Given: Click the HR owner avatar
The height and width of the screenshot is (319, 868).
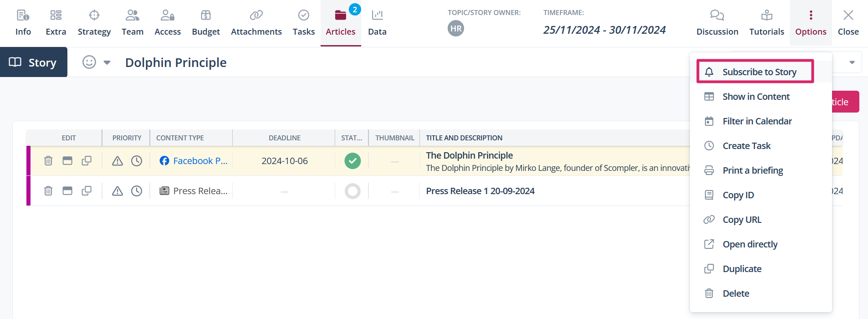Looking at the screenshot, I should [x=456, y=29].
